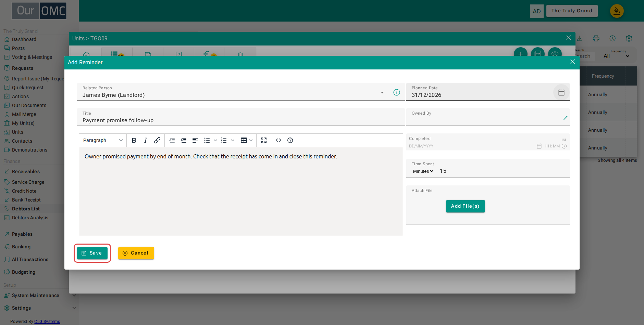Save the reminder

click(x=92, y=253)
